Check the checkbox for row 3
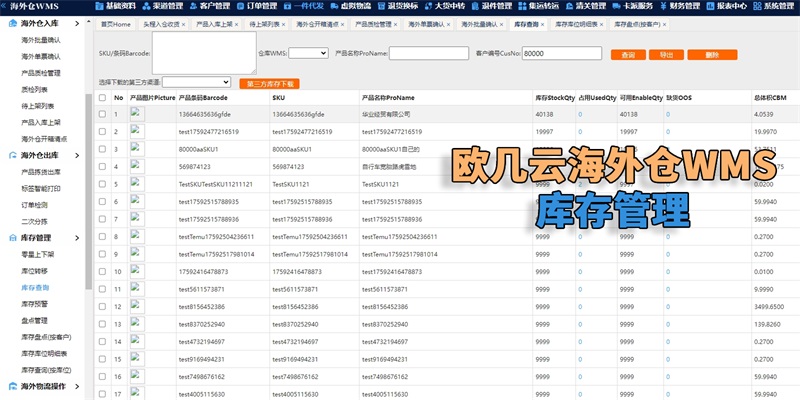Image resolution: width=800 pixels, height=400 pixels. click(x=101, y=149)
